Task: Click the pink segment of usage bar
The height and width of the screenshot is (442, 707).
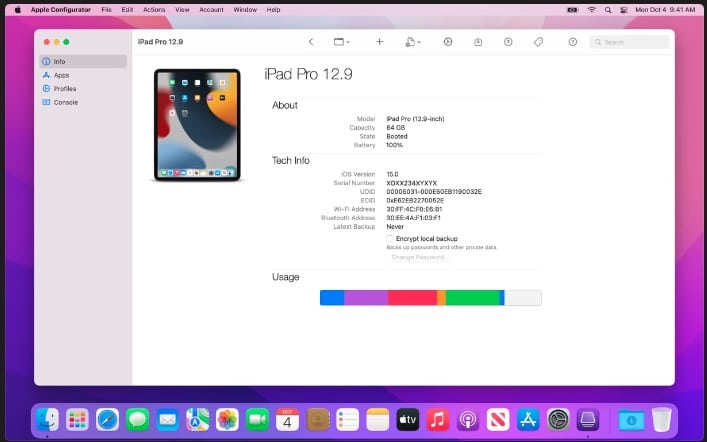Action: coord(412,298)
